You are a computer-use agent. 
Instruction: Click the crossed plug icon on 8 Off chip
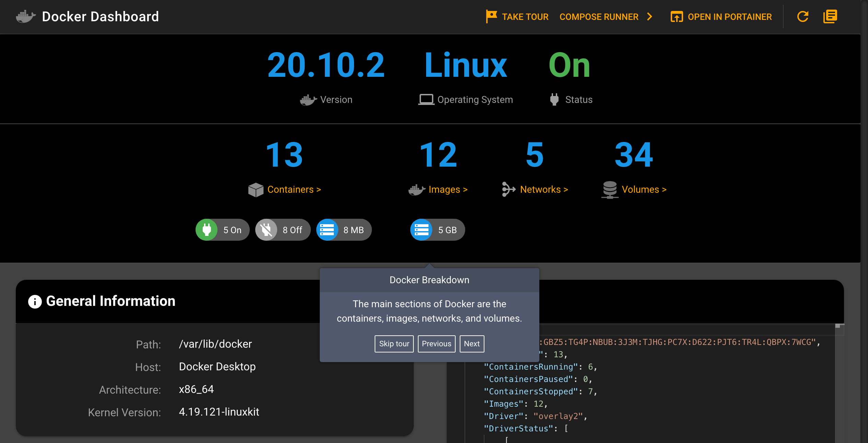266,230
